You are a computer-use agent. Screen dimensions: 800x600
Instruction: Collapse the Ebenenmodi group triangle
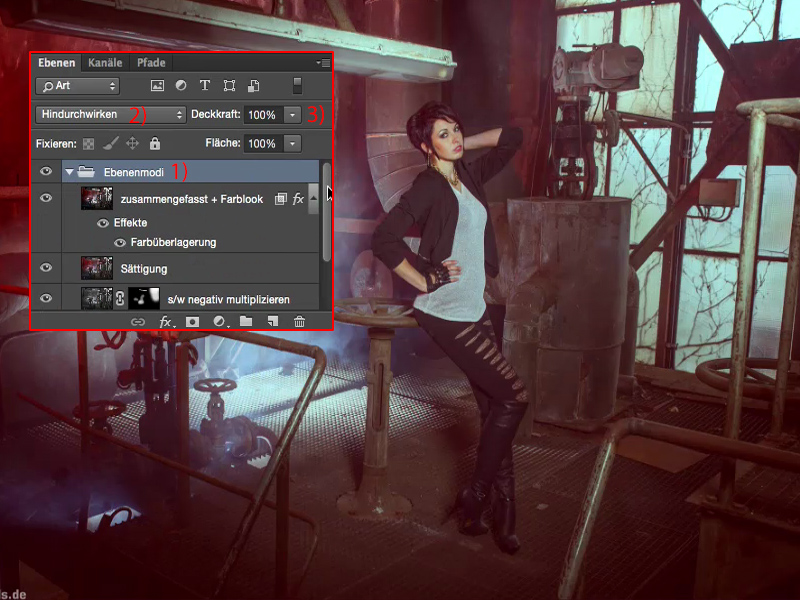click(69, 172)
